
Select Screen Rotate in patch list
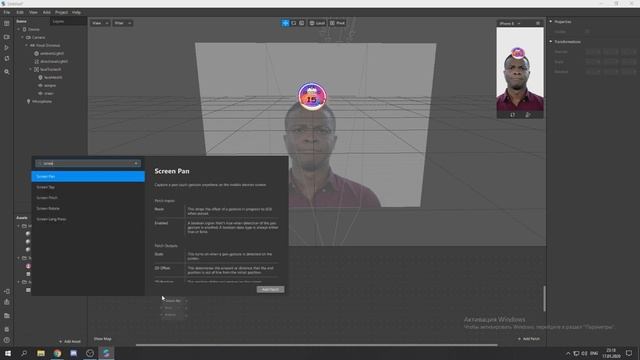[x=88, y=209]
